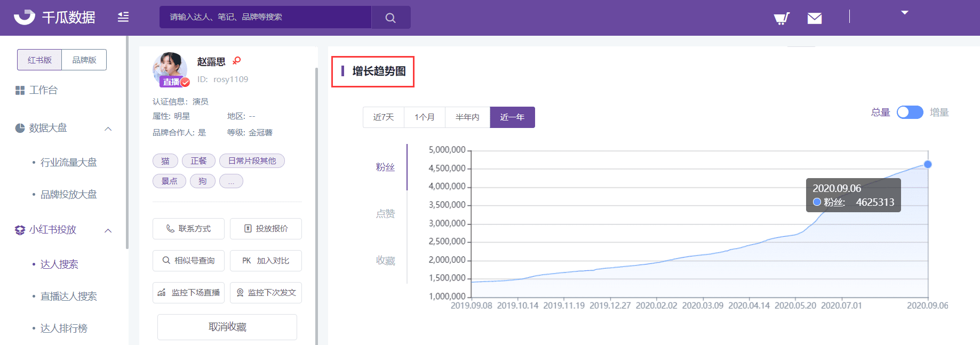Collapse the 小红书投放 menu section
Viewport: 980px width, 345px height.
pyautogui.click(x=108, y=230)
